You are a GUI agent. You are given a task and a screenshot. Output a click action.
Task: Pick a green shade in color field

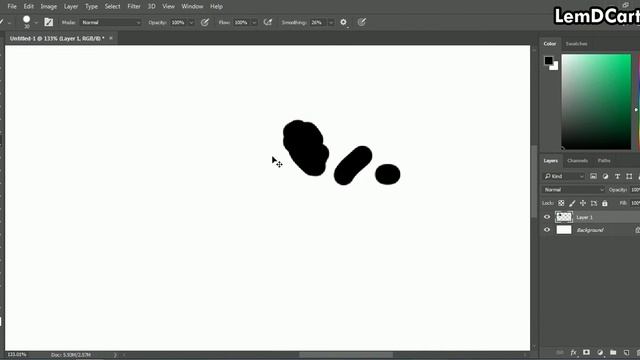(596, 102)
